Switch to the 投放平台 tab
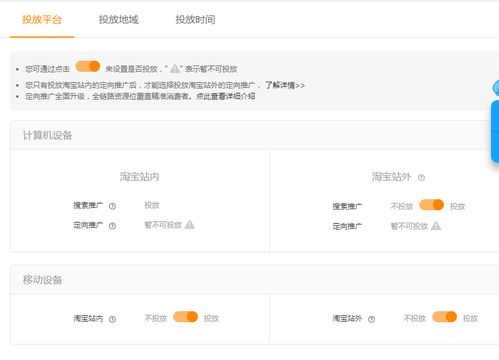This screenshot has height=360, width=499. click(x=42, y=20)
